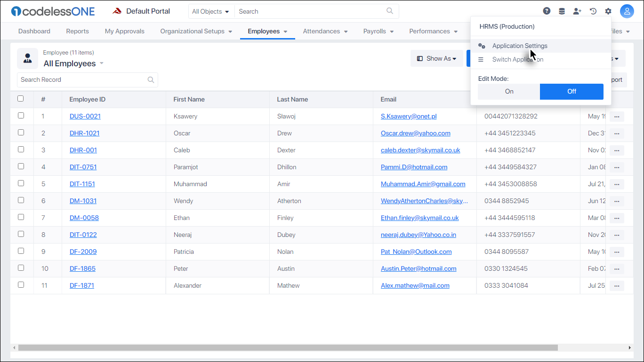Click the First Name column header
644x362 pixels.
point(189,100)
